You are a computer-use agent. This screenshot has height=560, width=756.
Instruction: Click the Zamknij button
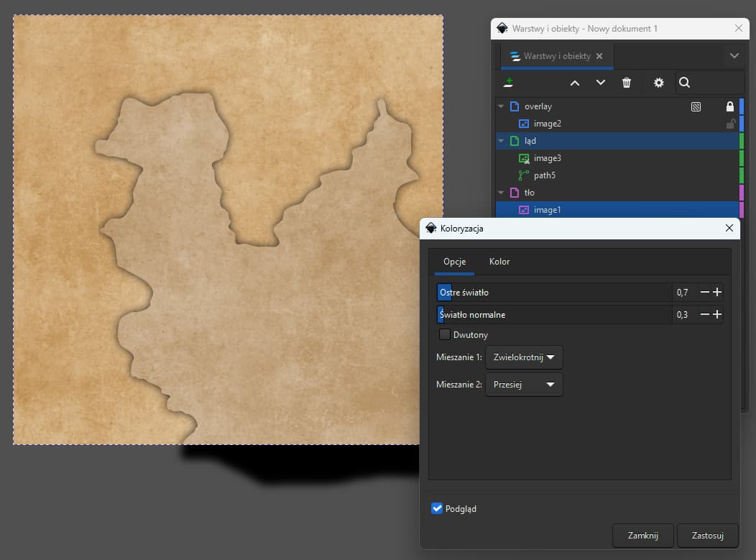coord(642,536)
